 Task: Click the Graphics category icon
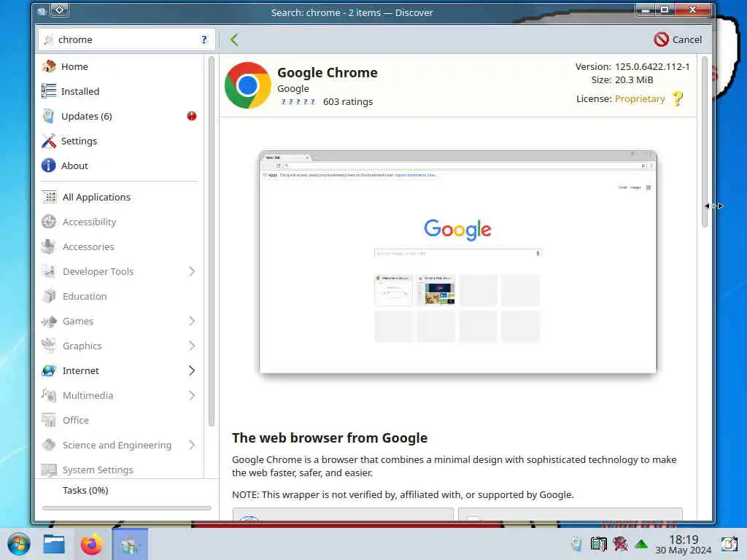pos(49,345)
